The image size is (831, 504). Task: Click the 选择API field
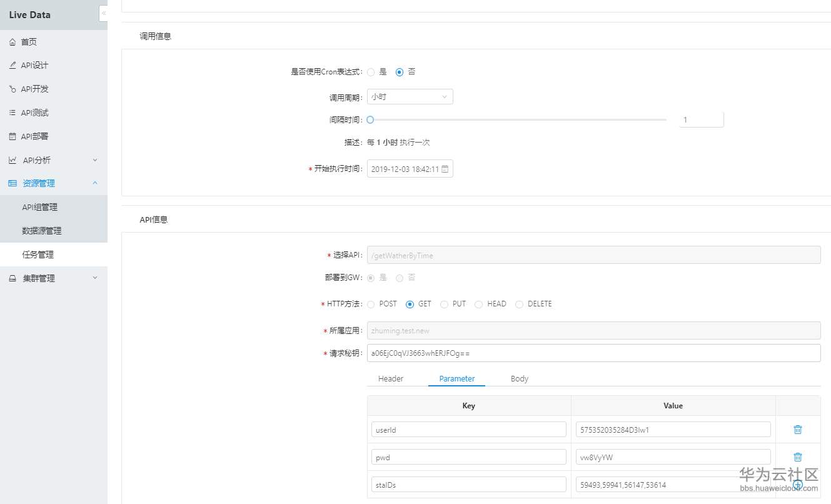[x=594, y=255]
